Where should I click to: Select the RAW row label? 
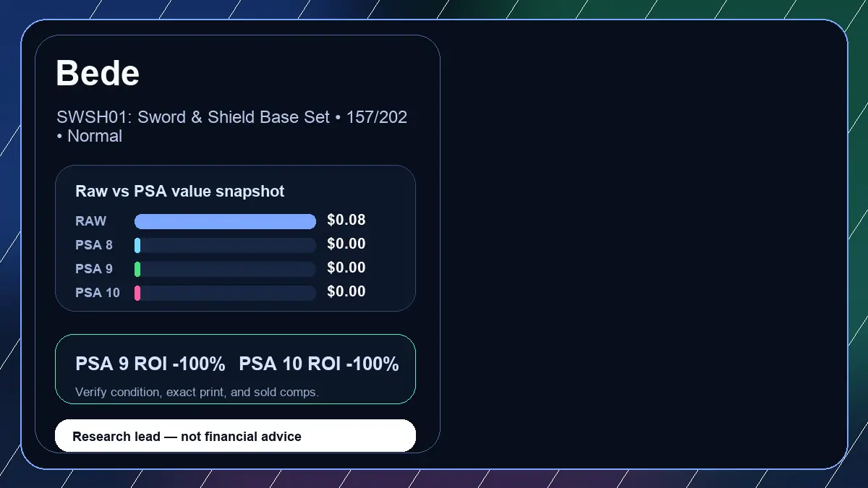click(x=91, y=221)
